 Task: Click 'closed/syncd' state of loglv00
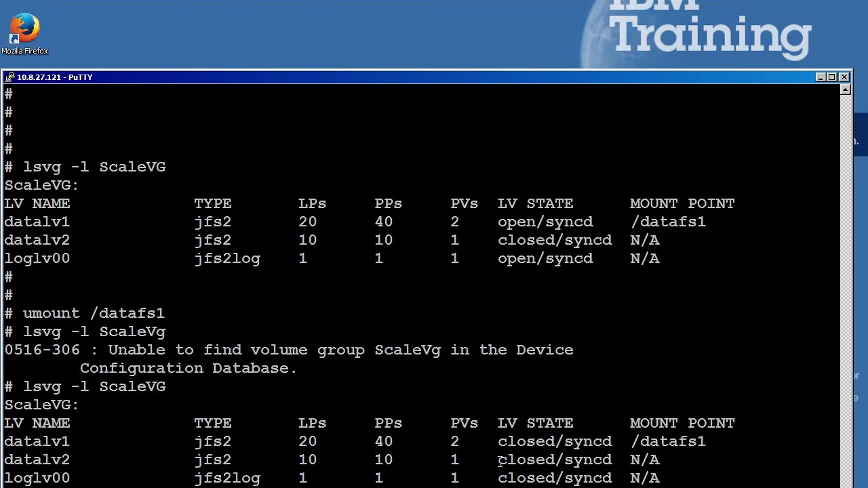point(555,478)
